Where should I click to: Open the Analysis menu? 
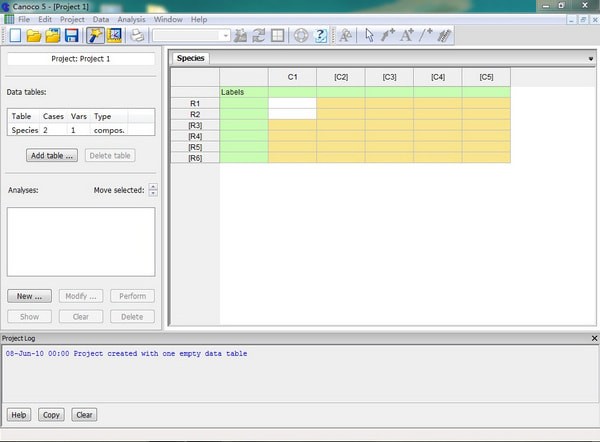[x=131, y=19]
